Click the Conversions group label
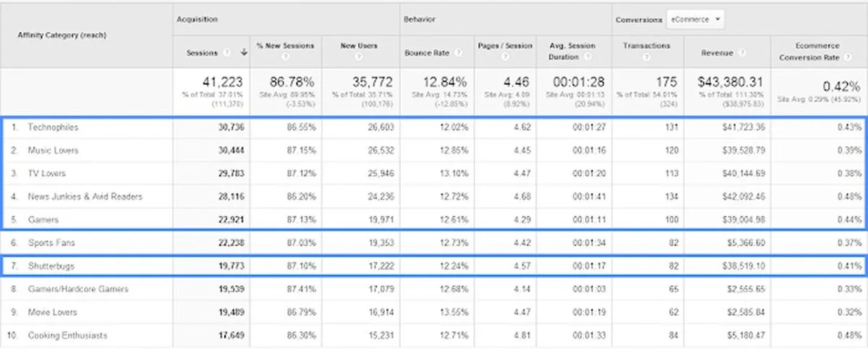This screenshot has height=349, width=868. click(x=637, y=20)
